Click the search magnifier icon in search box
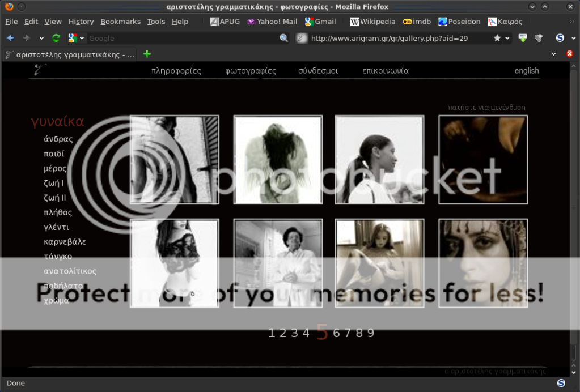Screen dimensions: 580x392 tap(284, 38)
